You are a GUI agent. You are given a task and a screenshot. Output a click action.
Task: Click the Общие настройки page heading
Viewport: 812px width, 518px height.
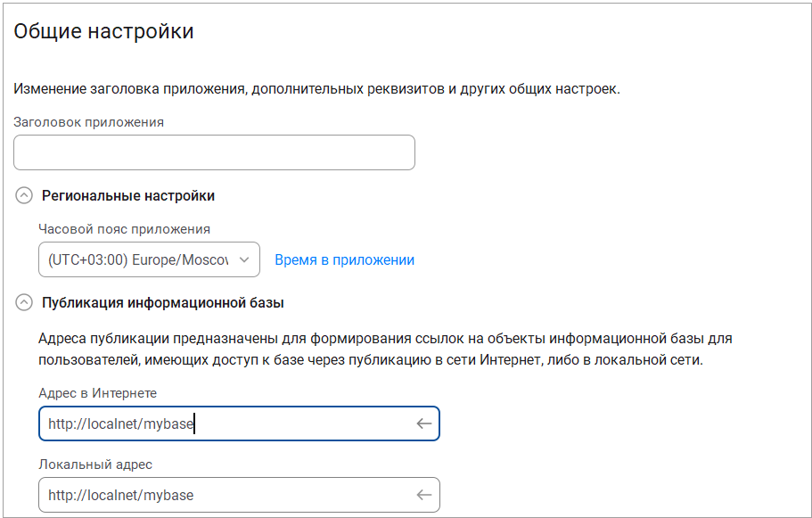tap(103, 31)
